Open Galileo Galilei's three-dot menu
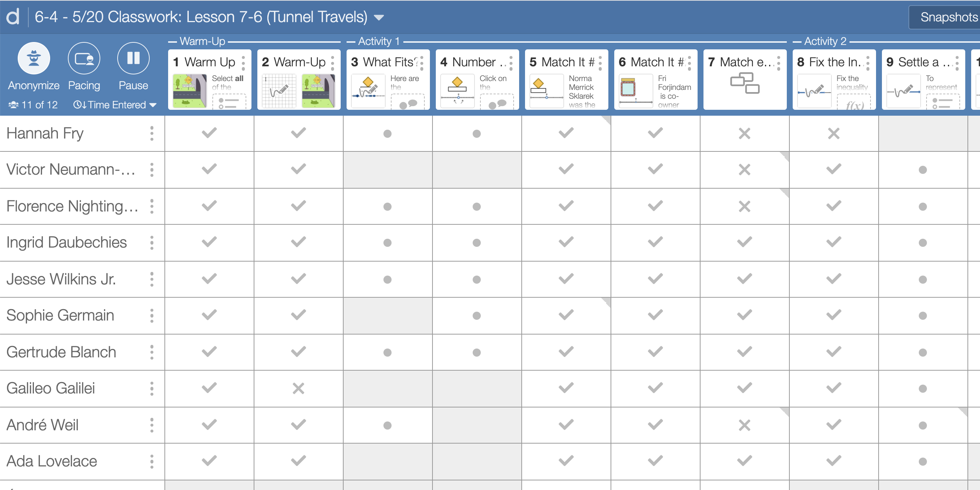This screenshot has width=980, height=490. (x=152, y=389)
